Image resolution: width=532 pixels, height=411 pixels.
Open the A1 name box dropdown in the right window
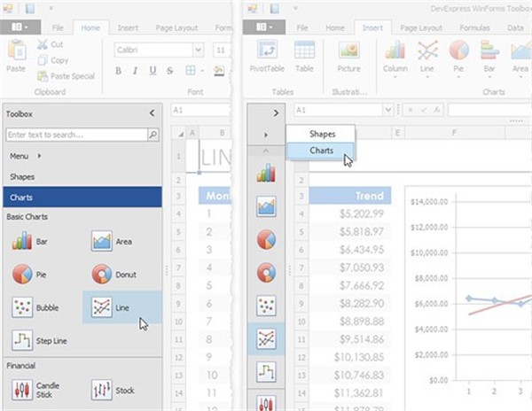pos(387,110)
